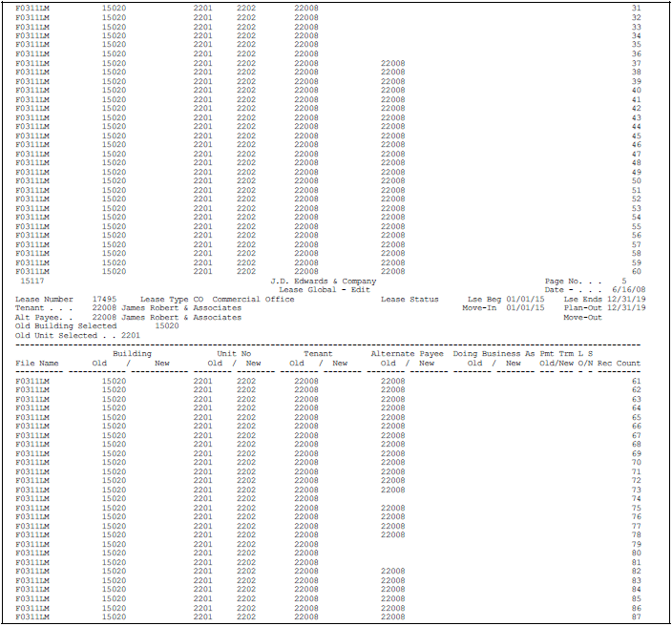Click the 'Building' column group header

(x=132, y=353)
